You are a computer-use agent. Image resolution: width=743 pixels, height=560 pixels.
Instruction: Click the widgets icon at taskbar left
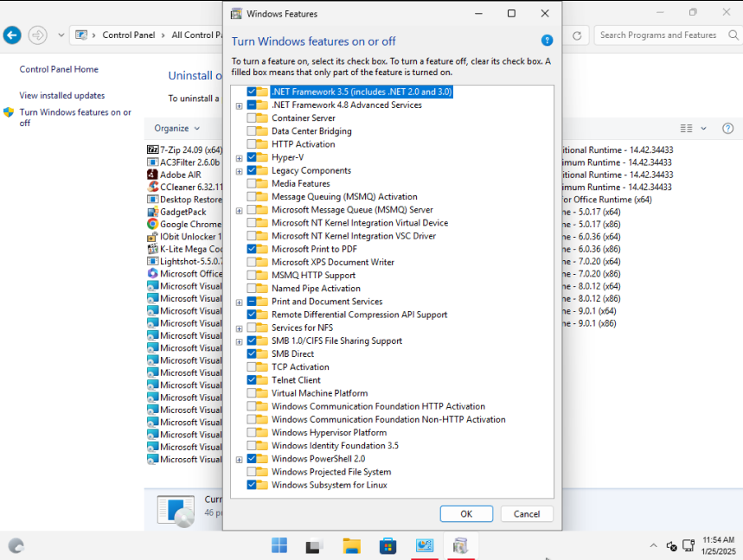click(x=16, y=546)
